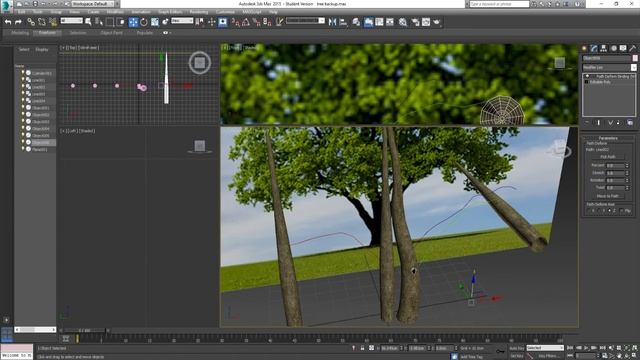Image resolution: width=640 pixels, height=360 pixels.
Task: Open Select by Name dialog
Action: point(99,22)
